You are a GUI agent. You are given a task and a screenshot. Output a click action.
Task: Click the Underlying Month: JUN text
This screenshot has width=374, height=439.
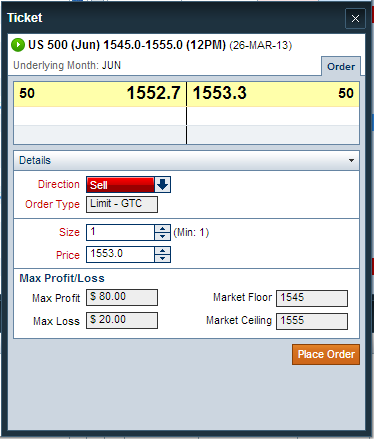point(67,65)
